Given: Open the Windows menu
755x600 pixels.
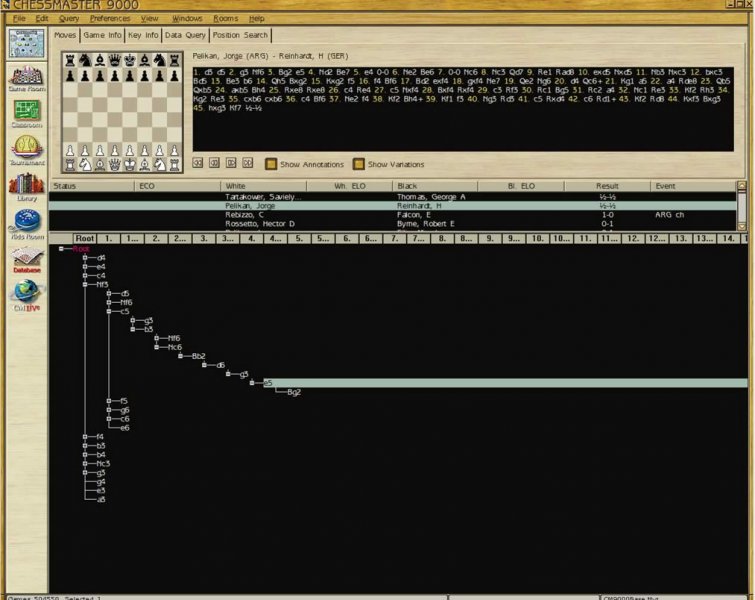Looking at the screenshot, I should [x=187, y=18].
